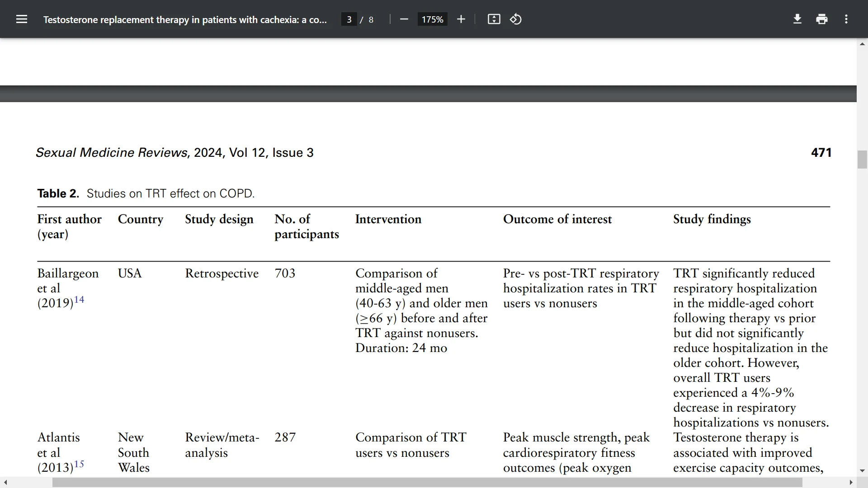Rotate the document counterclockwise

516,19
